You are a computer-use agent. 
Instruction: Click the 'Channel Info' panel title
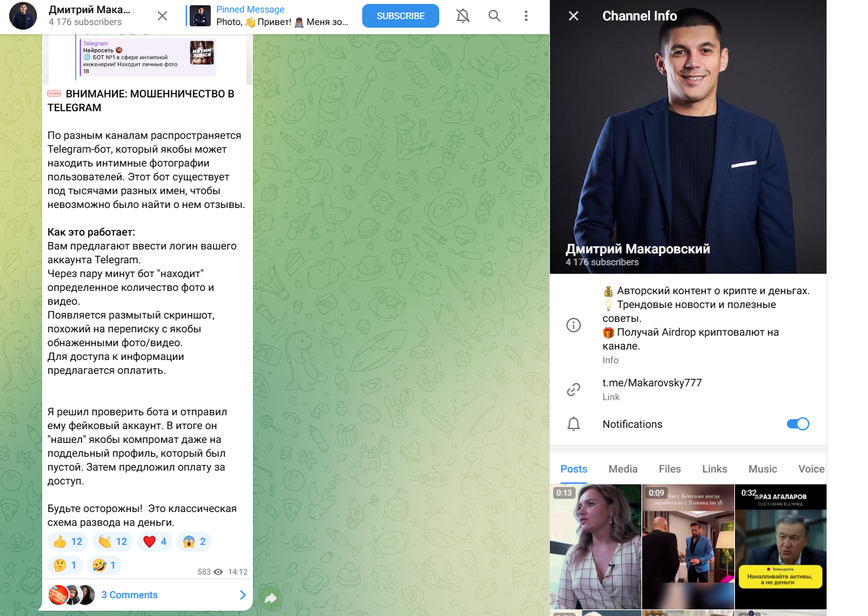coord(639,16)
